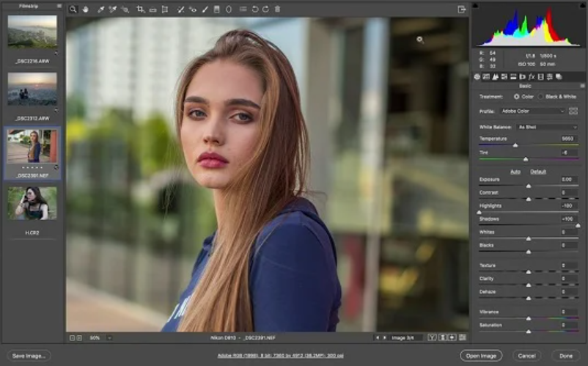The height and width of the screenshot is (366, 588).
Task: Click the Tint slider handle
Action: (x=526, y=159)
